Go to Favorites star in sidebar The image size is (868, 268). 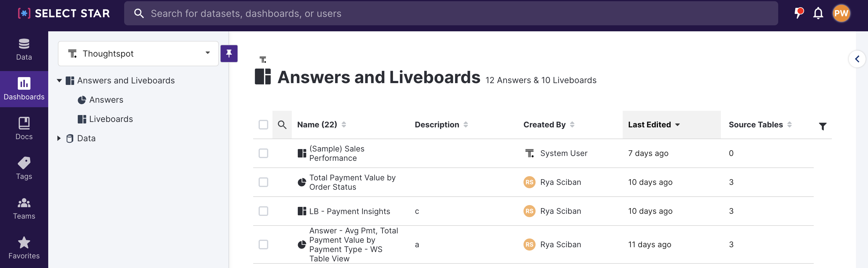tap(24, 248)
